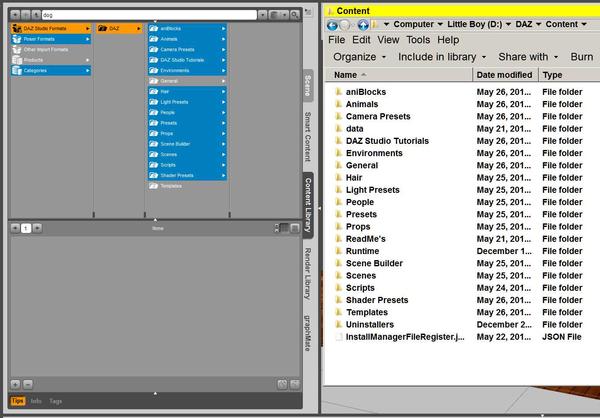The height and width of the screenshot is (418, 600).
Task: Select the Info tab at bottom
Action: click(x=36, y=401)
